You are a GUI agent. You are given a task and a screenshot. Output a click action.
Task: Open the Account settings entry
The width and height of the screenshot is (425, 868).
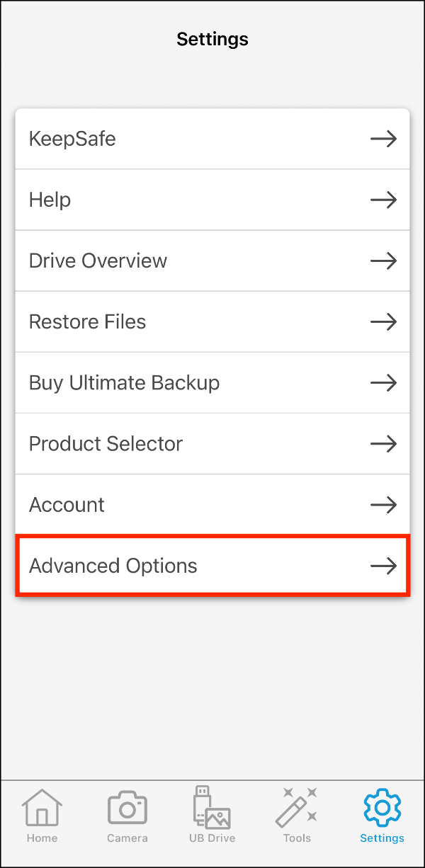point(212,505)
